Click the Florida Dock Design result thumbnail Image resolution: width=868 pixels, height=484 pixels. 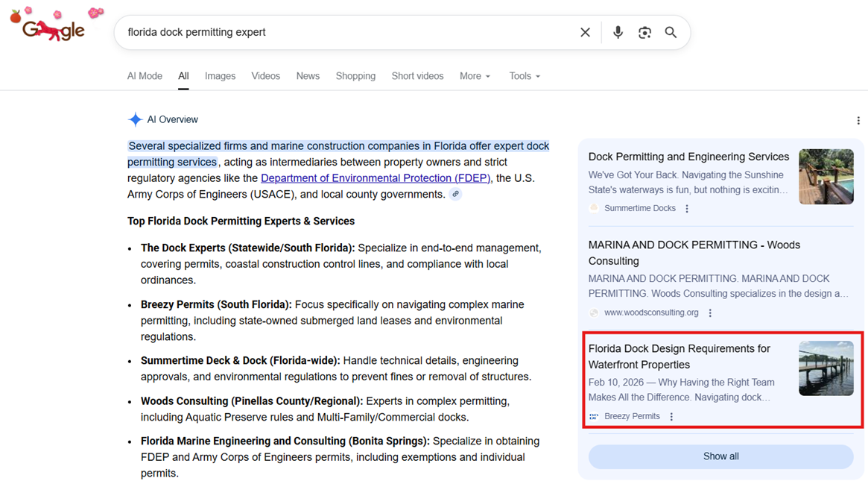pyautogui.click(x=826, y=368)
